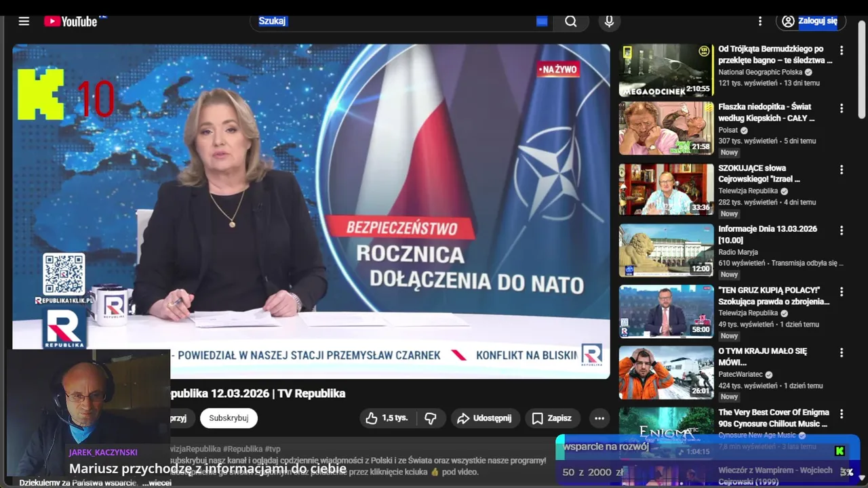This screenshot has height=488, width=868.
Task: Open "TEN GRUZ KUPIĄ POLACY!" video title
Action: pyautogui.click(x=774, y=296)
